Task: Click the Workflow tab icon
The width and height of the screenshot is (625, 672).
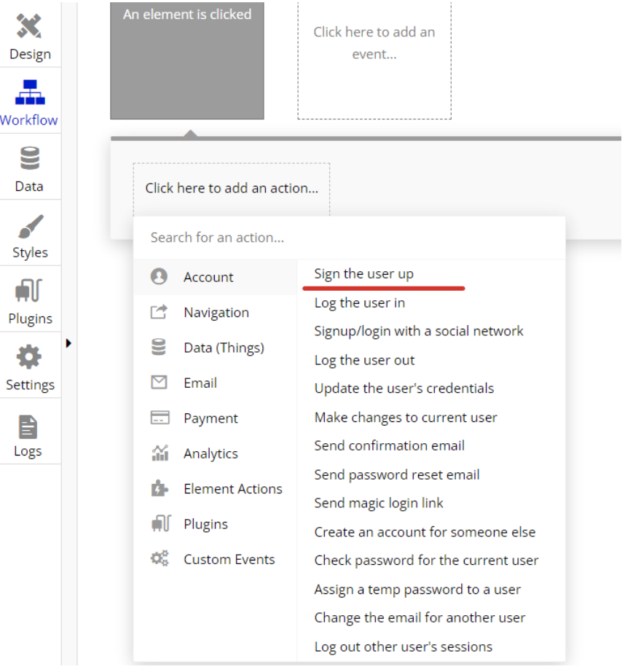Action: click(x=29, y=93)
